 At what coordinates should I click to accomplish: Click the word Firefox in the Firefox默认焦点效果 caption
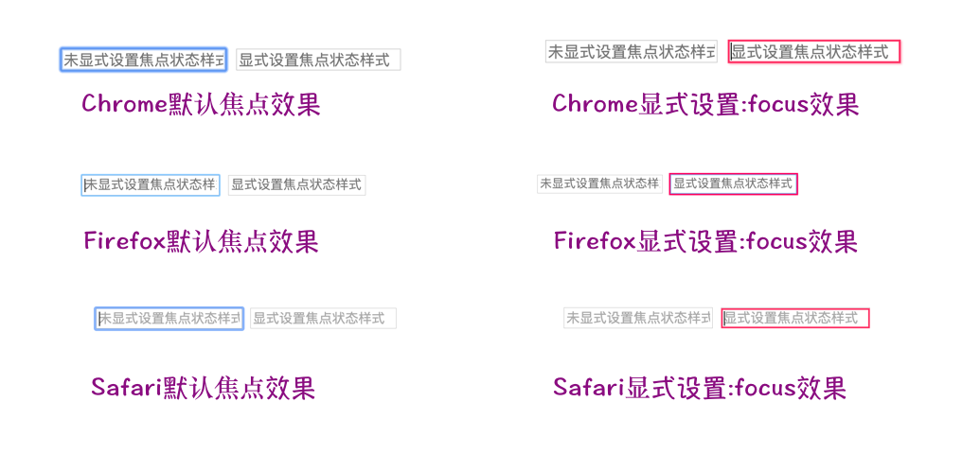click(x=124, y=241)
